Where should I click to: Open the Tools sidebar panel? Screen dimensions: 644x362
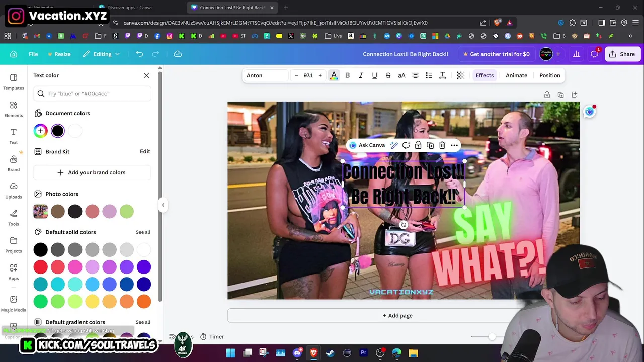(14, 217)
